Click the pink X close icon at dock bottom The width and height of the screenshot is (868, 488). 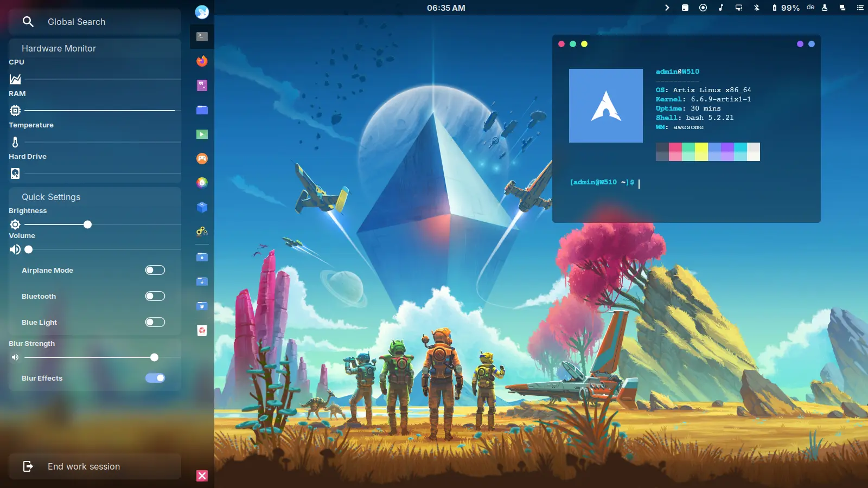coord(202,476)
